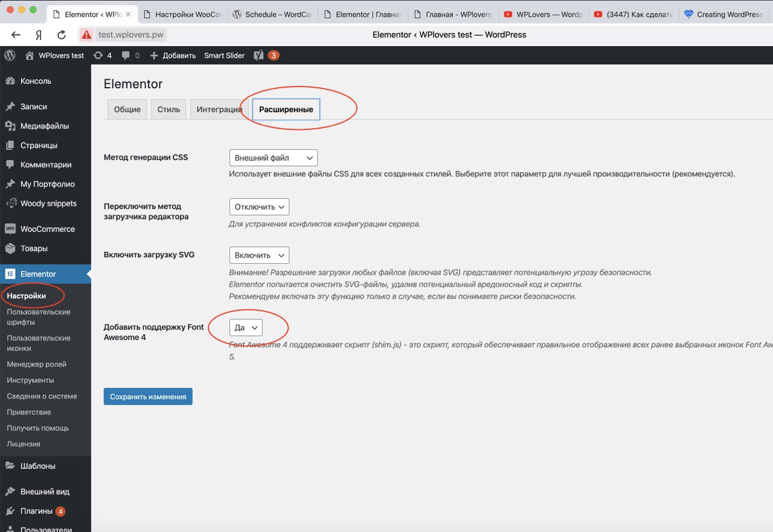This screenshot has width=773, height=532.
Task: Click the test.wplovers.pw address field
Action: (x=132, y=35)
